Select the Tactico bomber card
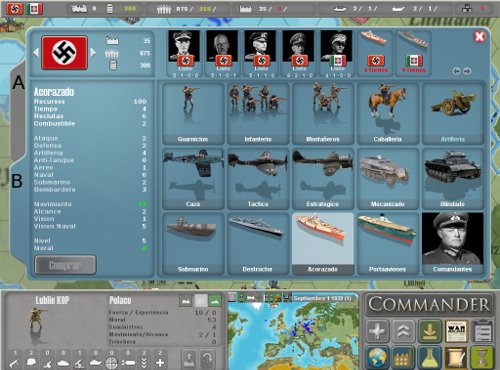 click(x=258, y=178)
